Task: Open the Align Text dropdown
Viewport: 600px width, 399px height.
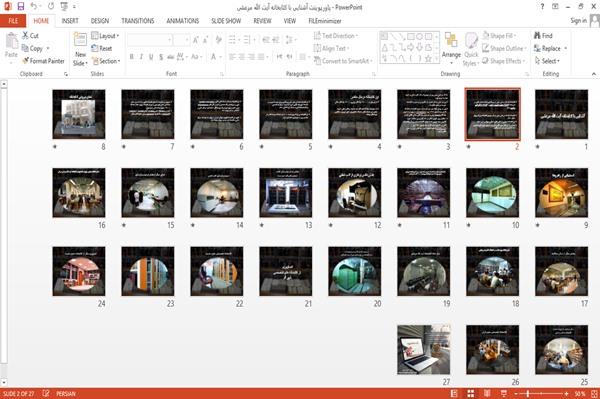Action: (331, 48)
